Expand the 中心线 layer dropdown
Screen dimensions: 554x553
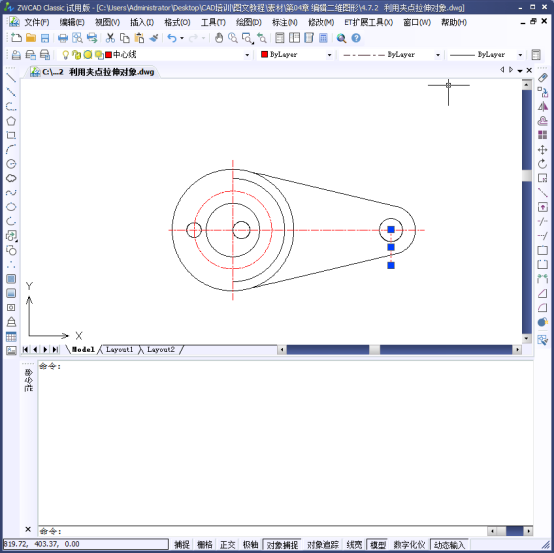click(247, 55)
